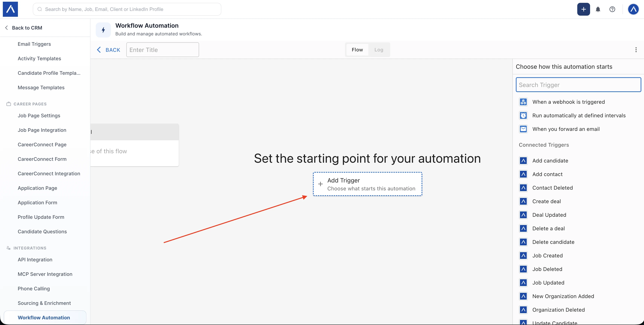644x325 pixels.
Task: Open the user profile avatar
Action: click(x=633, y=9)
